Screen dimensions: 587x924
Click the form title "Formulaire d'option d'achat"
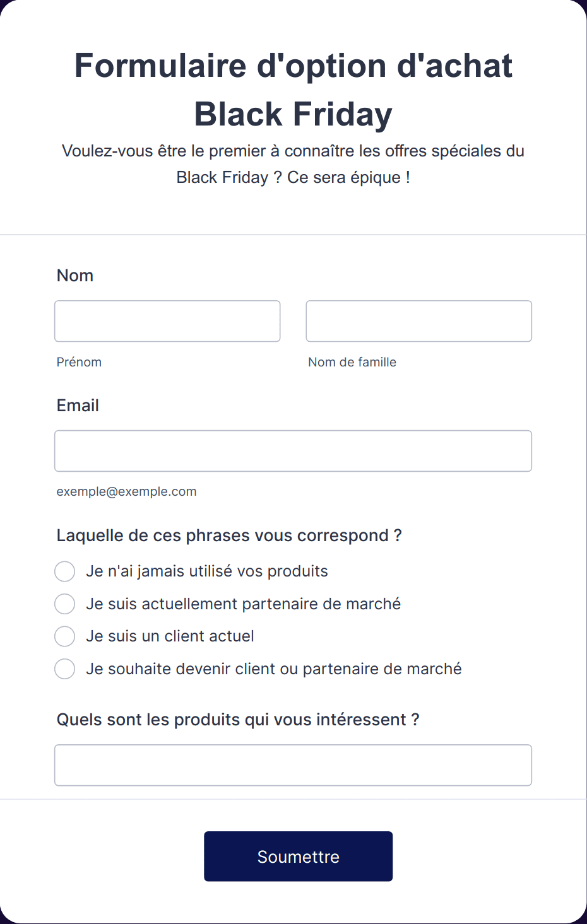point(293,66)
